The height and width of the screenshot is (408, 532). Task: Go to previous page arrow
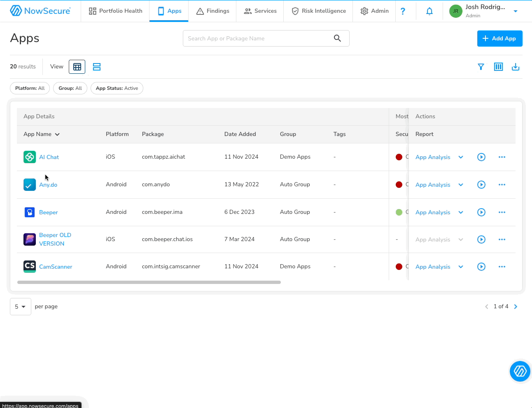487,307
